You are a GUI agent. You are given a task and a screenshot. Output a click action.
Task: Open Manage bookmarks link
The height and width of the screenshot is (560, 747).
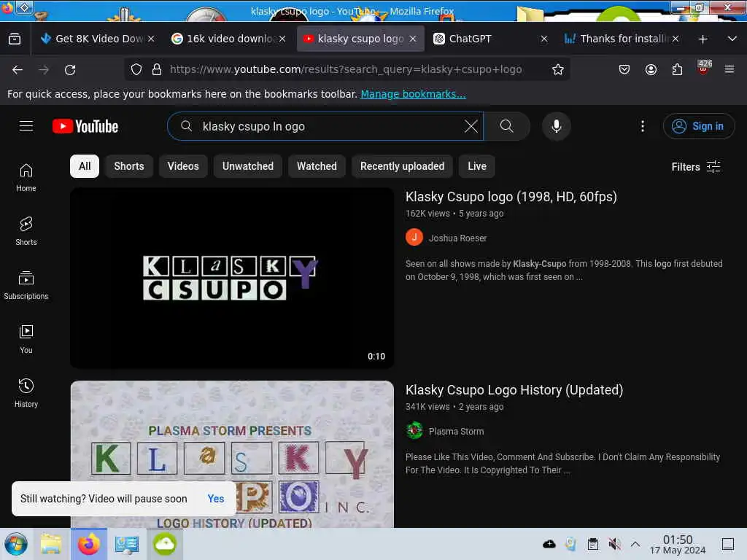[413, 94]
